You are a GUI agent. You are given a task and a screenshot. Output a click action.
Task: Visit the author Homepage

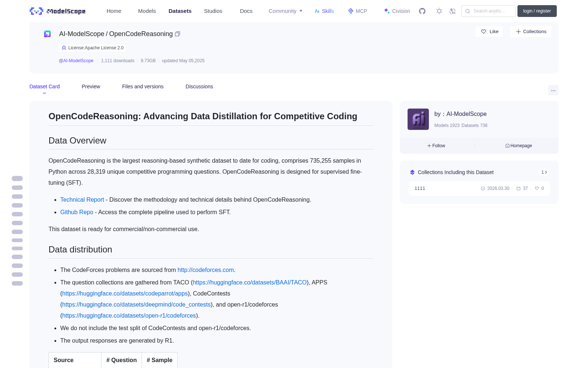pos(519,146)
